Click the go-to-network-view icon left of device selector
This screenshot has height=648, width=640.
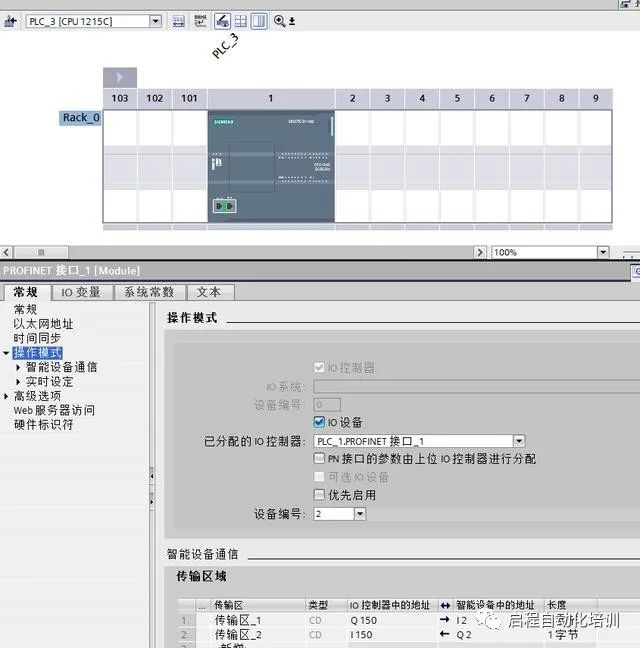(10, 21)
